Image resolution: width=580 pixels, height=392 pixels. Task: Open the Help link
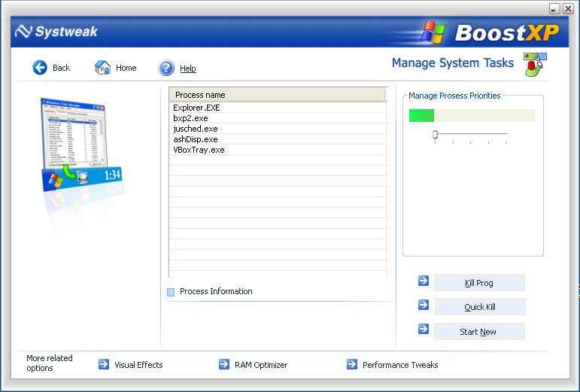coord(188,68)
